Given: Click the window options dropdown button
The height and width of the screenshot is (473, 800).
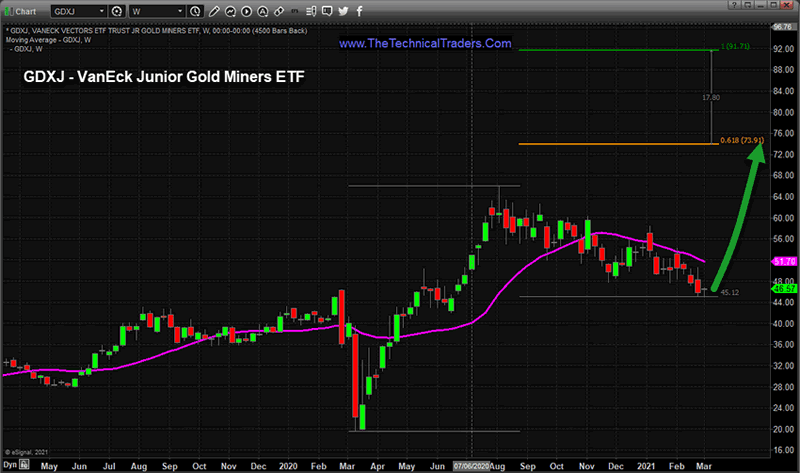Looking at the screenshot, I should click(x=747, y=5).
